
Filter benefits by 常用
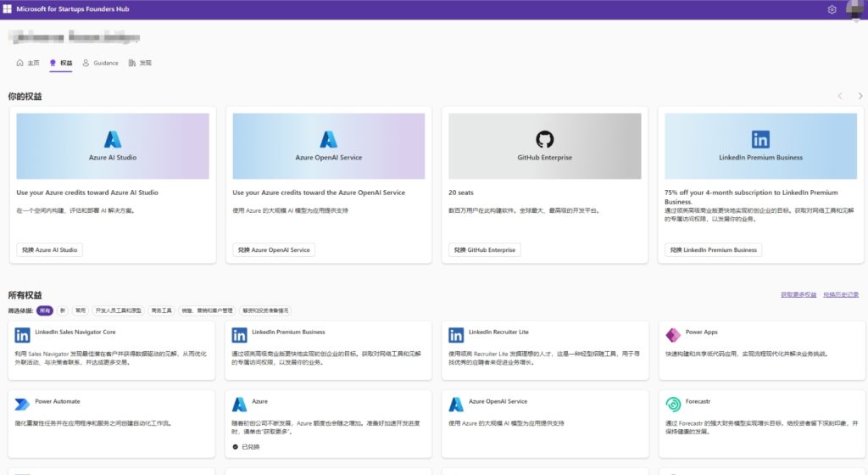81,310
